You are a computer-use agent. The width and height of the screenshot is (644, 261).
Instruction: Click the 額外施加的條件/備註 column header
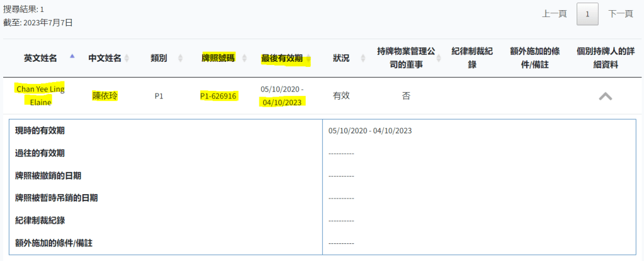pyautogui.click(x=534, y=57)
